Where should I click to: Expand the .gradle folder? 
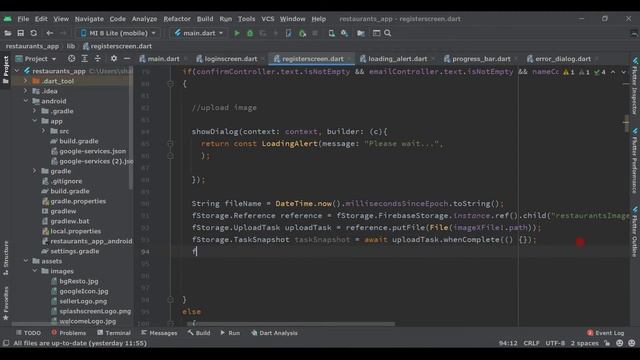(35, 111)
